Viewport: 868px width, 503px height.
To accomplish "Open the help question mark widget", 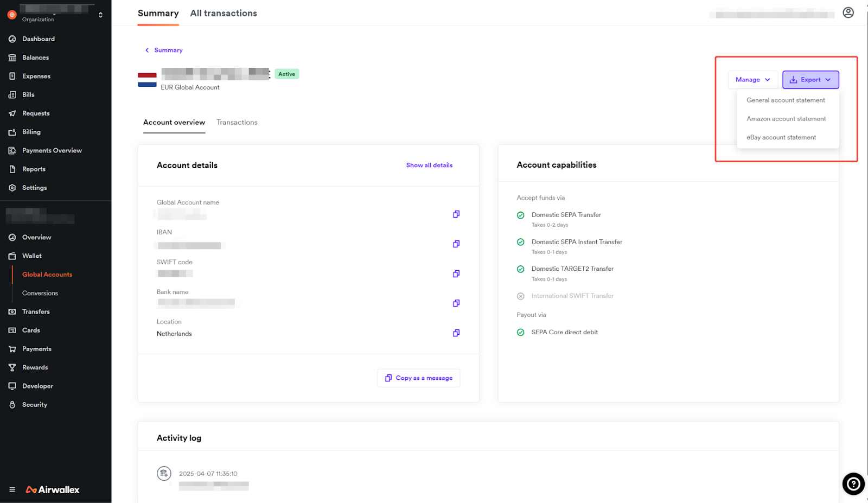I will click(x=853, y=484).
